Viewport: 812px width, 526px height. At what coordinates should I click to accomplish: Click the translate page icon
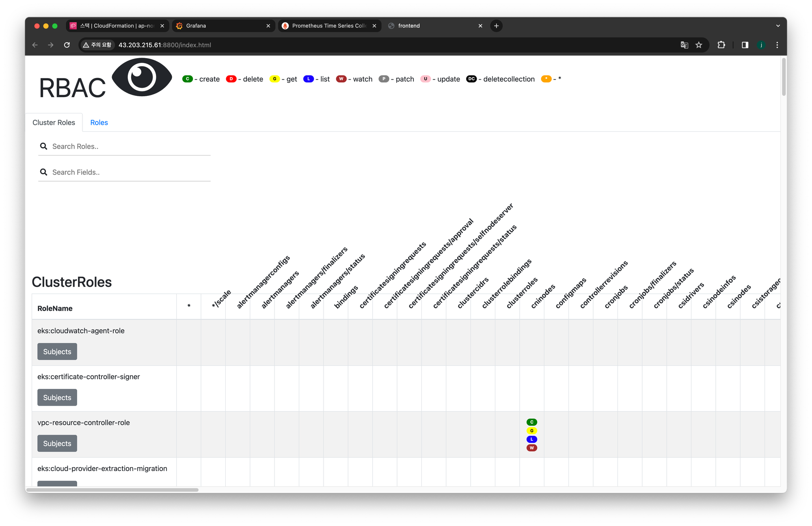click(x=685, y=45)
